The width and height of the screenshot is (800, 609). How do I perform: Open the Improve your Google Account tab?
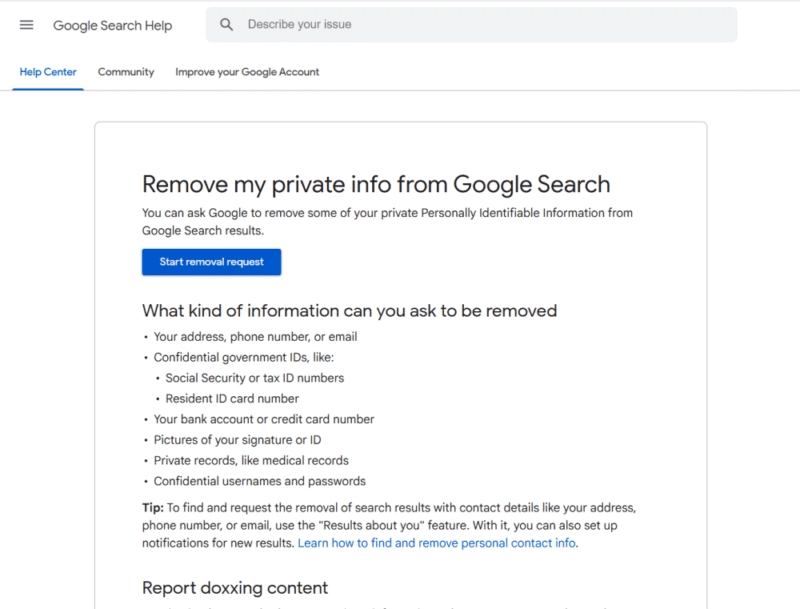tap(247, 72)
